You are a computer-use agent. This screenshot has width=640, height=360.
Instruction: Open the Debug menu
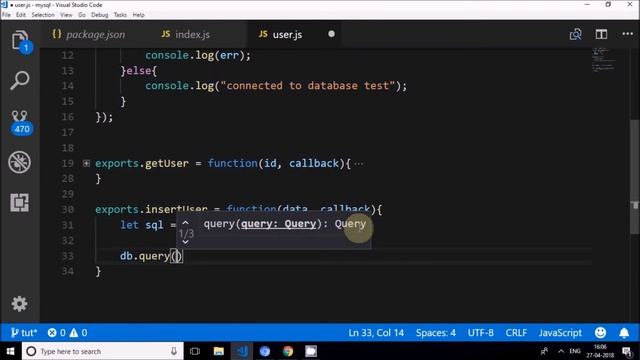pos(100,15)
